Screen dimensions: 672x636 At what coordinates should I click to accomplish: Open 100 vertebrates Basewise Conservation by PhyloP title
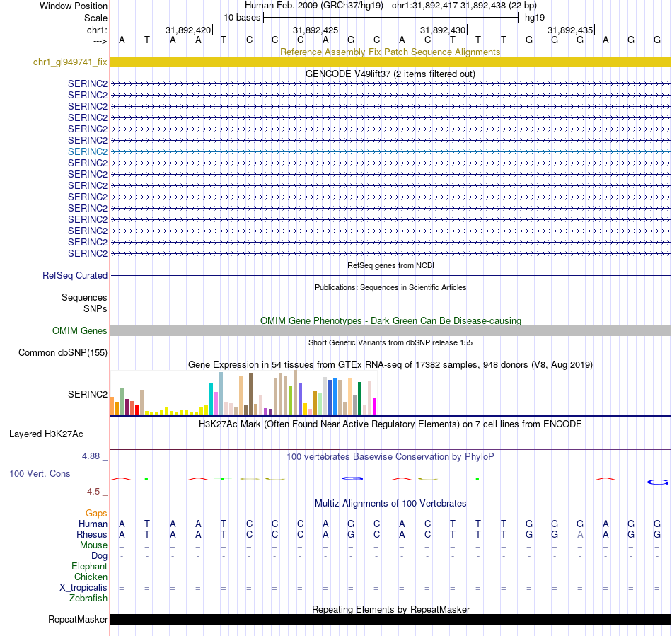coord(390,457)
